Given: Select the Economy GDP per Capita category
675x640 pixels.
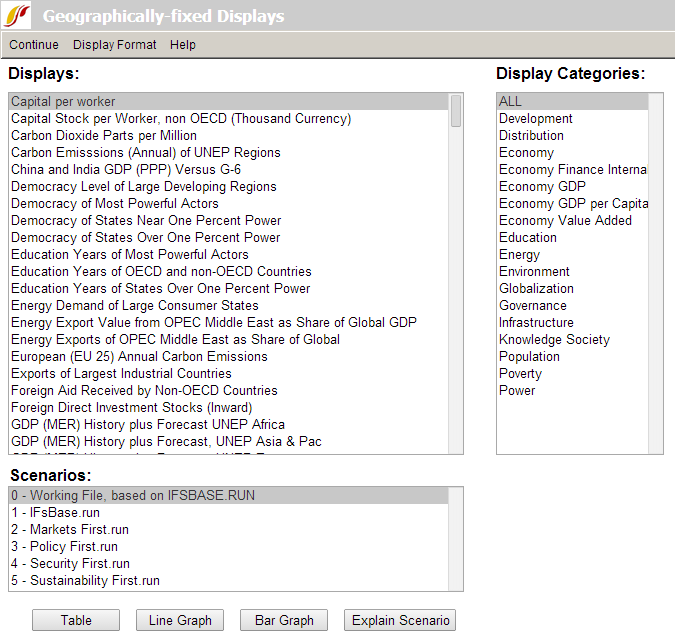Looking at the screenshot, I should (573, 204).
